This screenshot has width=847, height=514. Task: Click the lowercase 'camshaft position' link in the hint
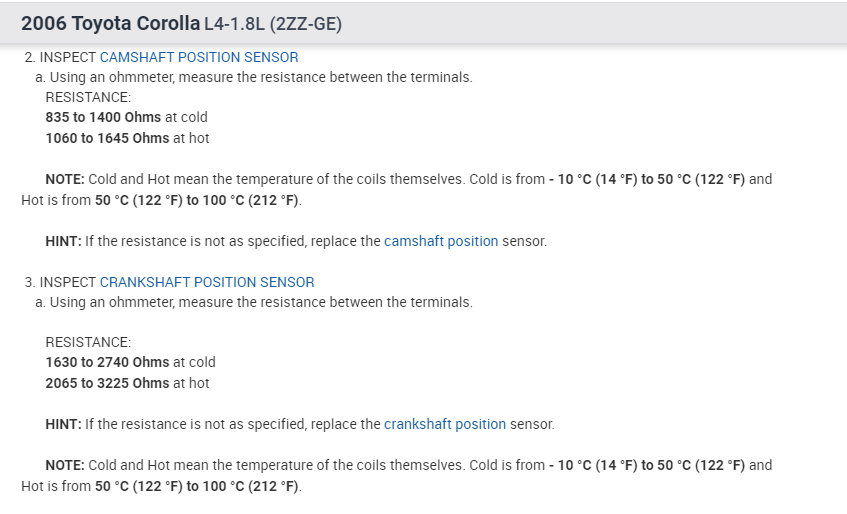(x=441, y=241)
